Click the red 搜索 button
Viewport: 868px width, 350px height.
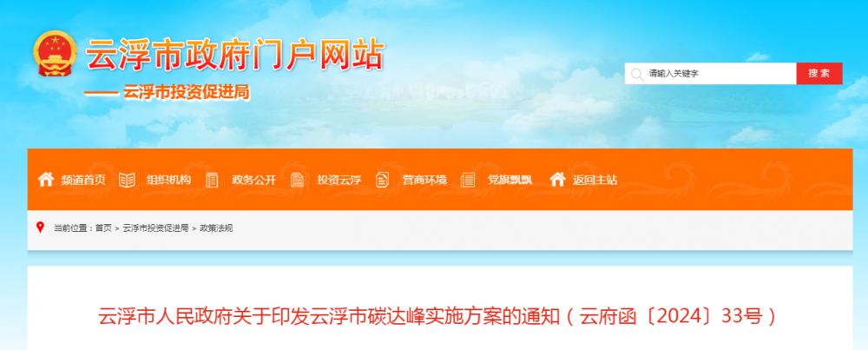pyautogui.click(x=819, y=74)
